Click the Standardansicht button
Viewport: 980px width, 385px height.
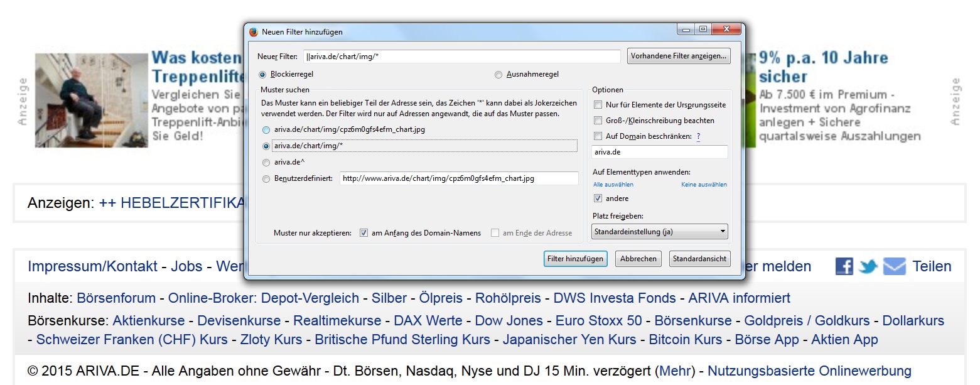click(699, 259)
